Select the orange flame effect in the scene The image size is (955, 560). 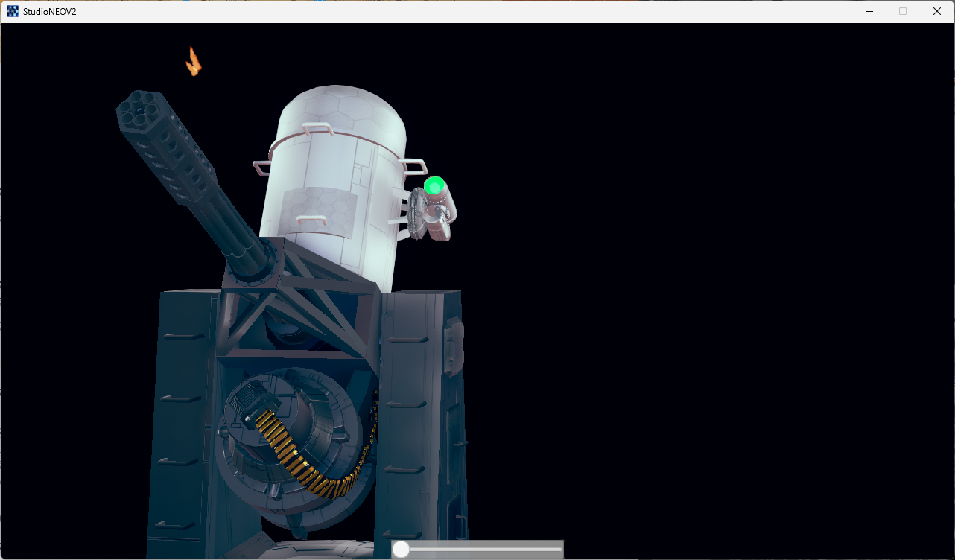[193, 63]
